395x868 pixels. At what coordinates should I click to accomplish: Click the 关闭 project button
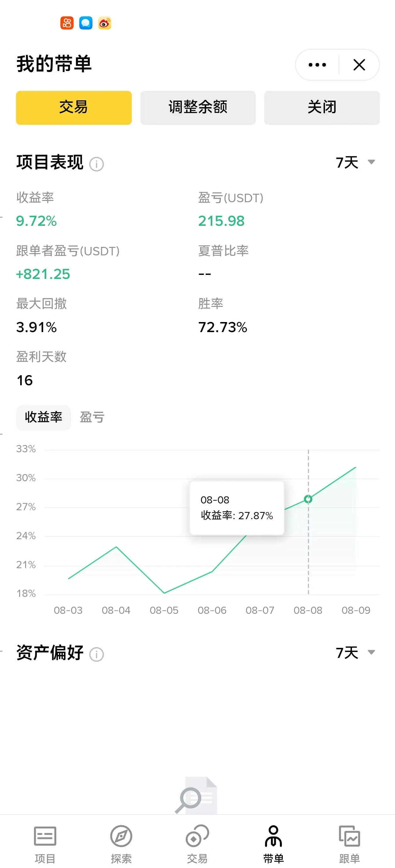coord(322,108)
